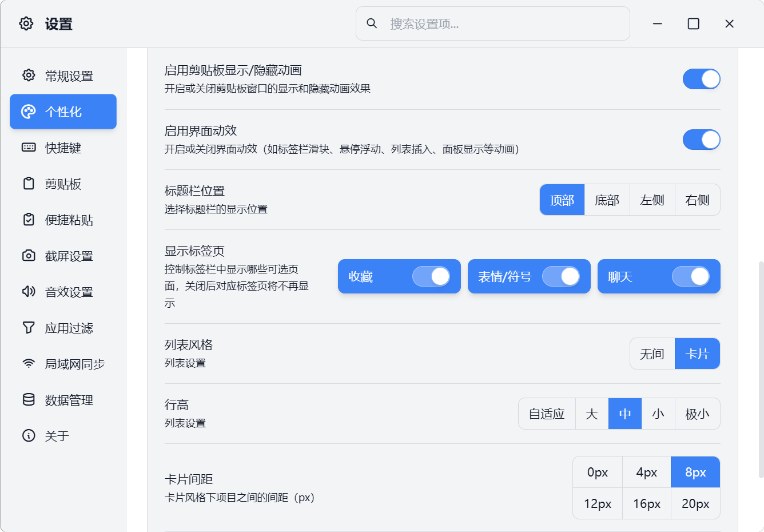The image size is (764, 532).
Task: Click the info icon beside 关于
Action: click(x=29, y=435)
